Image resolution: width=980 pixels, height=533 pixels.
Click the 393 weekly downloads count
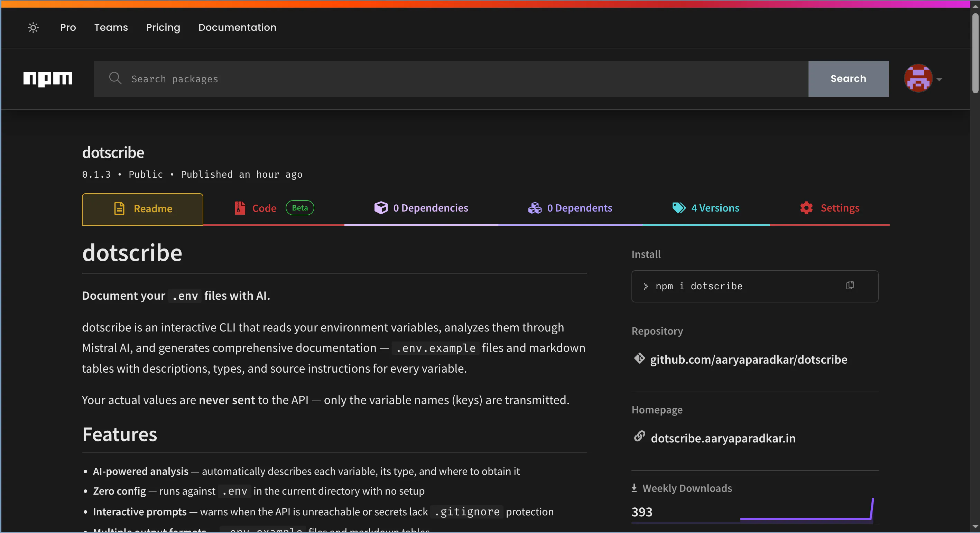pyautogui.click(x=642, y=512)
